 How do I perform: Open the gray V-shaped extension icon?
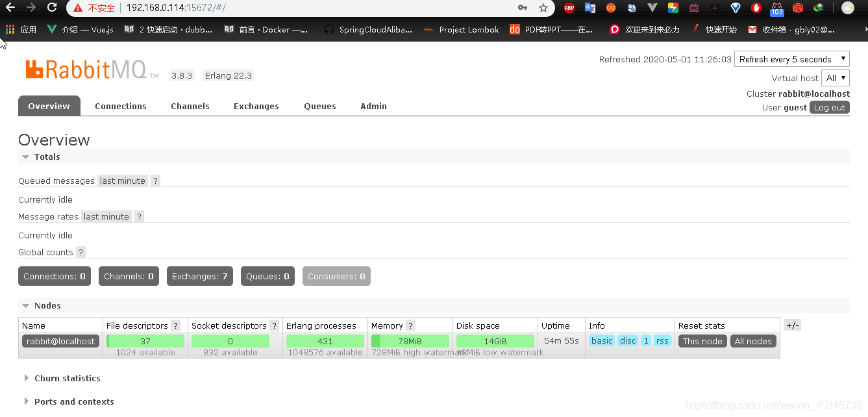point(653,8)
